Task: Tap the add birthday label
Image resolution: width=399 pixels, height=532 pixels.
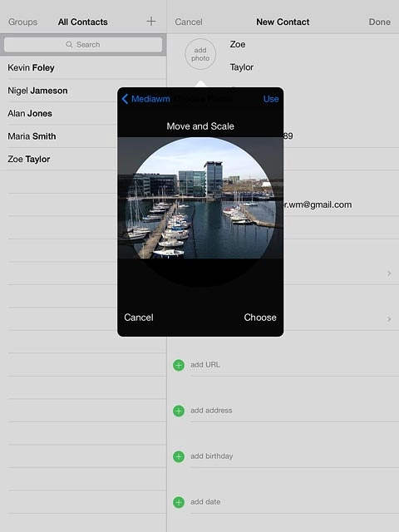Action: point(212,456)
